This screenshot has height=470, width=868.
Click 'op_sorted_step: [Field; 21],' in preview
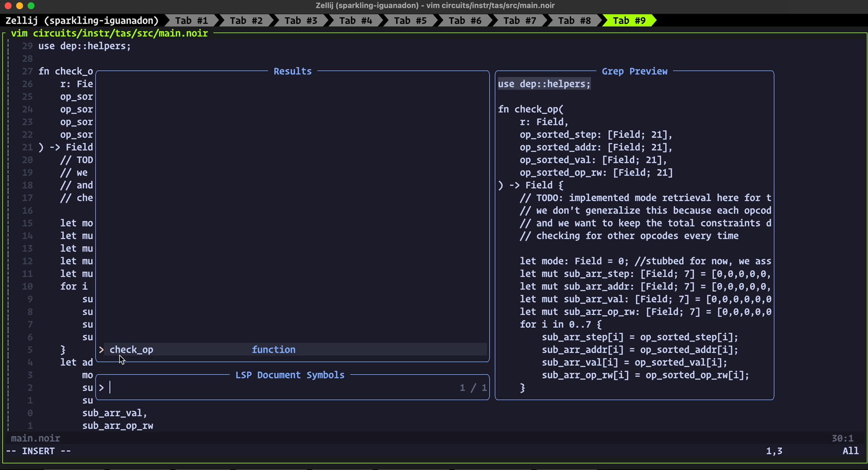click(x=596, y=135)
